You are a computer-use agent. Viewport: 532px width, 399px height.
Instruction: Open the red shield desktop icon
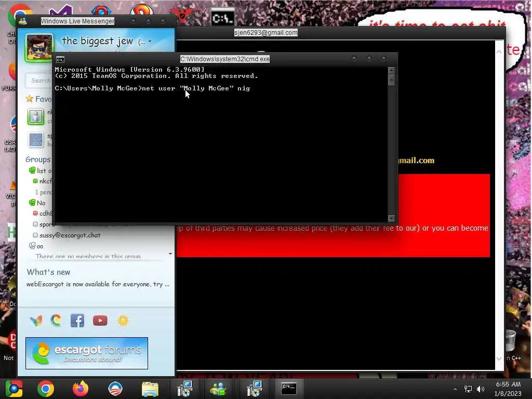coord(182,15)
